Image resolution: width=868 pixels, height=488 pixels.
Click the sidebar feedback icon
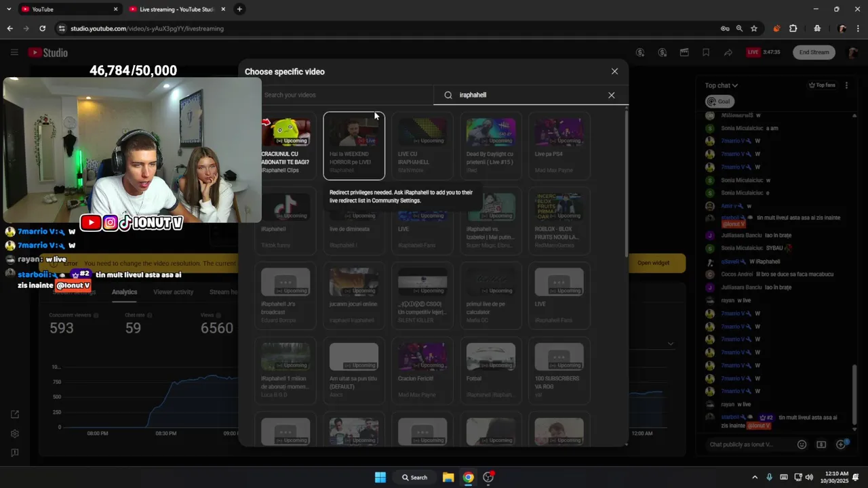(15, 453)
